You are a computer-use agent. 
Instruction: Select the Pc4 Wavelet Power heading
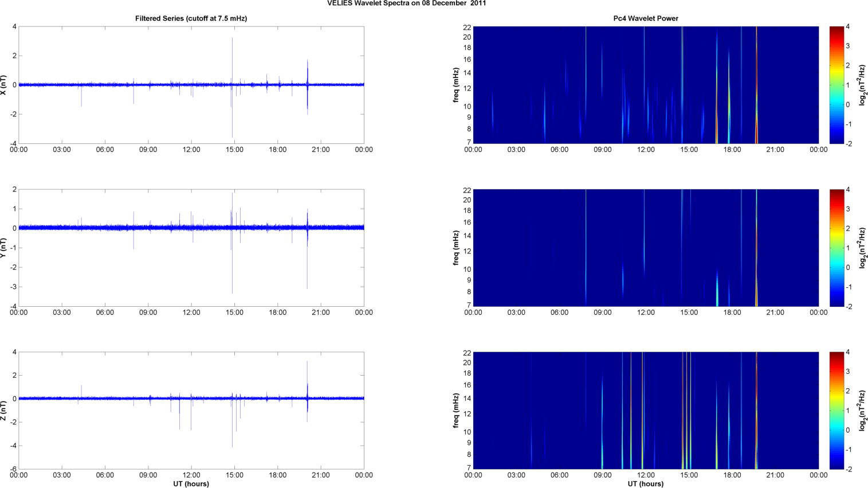(x=645, y=18)
